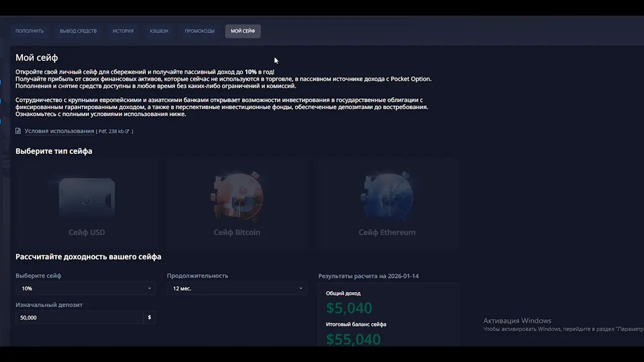Click the document icon beside Условия использования

19,131
